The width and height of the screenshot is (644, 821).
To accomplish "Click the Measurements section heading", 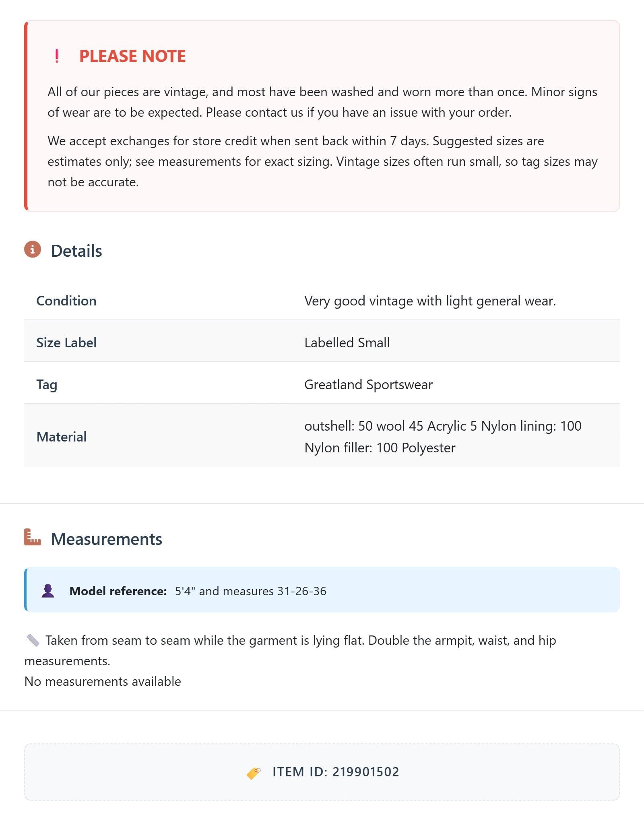I will (107, 539).
